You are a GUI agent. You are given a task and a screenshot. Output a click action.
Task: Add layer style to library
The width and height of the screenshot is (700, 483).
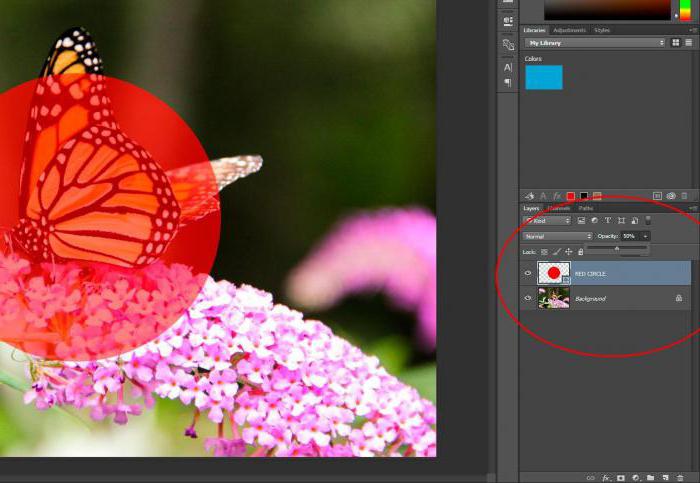[x=557, y=196]
